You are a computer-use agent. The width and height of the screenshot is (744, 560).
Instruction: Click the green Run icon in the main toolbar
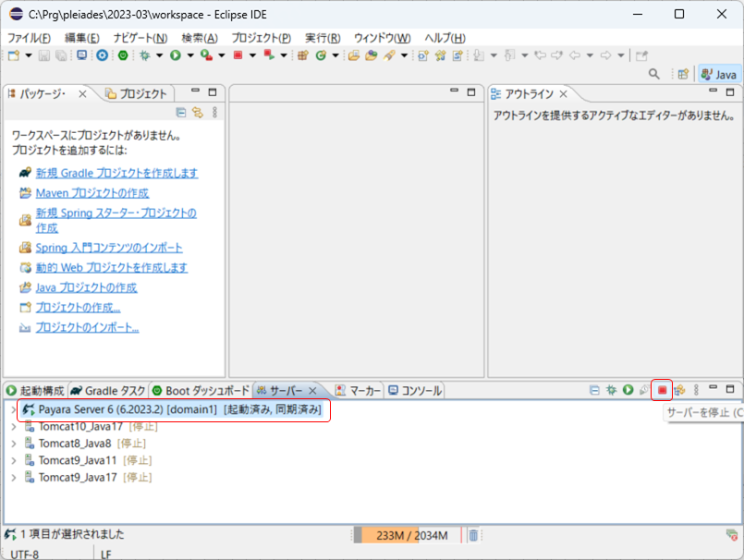tap(176, 55)
